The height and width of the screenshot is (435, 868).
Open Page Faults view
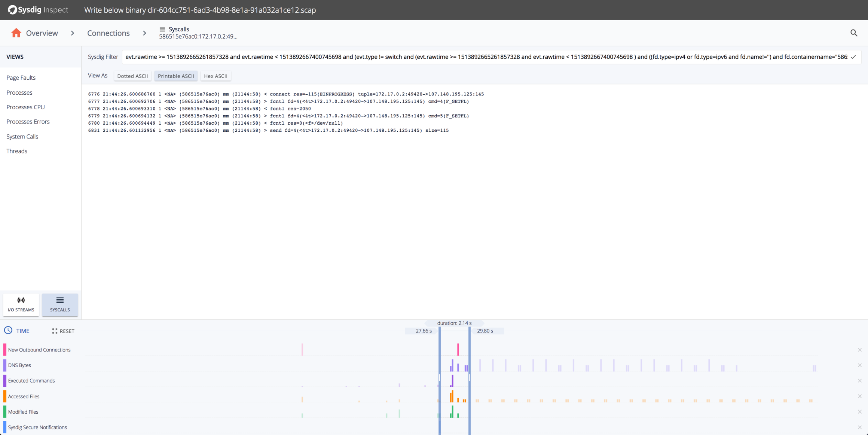click(21, 77)
